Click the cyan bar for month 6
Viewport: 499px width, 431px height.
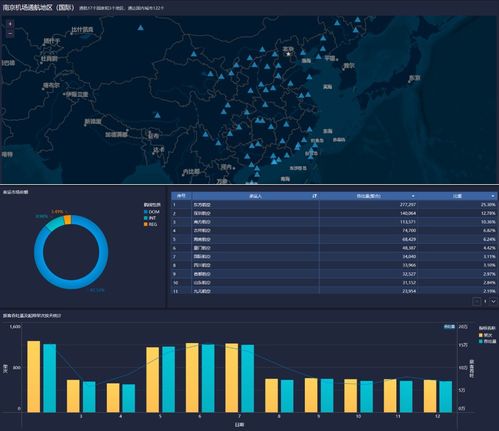click(x=208, y=378)
